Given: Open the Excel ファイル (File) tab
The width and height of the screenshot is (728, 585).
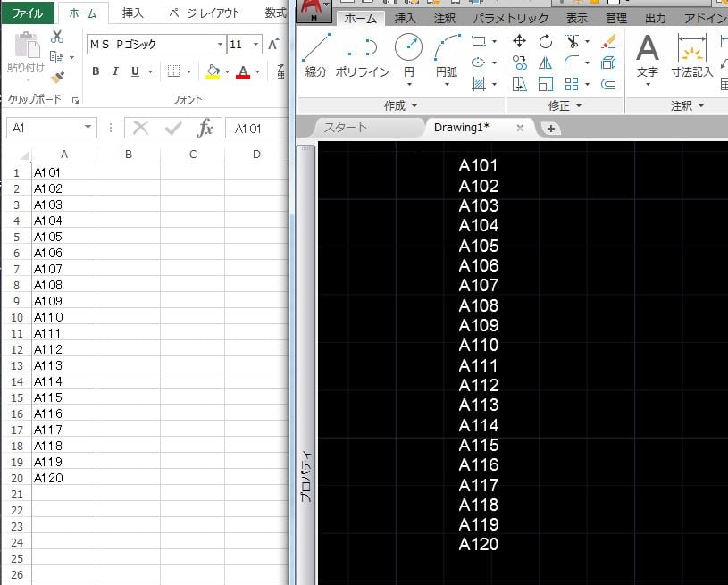Looking at the screenshot, I should (x=27, y=13).
